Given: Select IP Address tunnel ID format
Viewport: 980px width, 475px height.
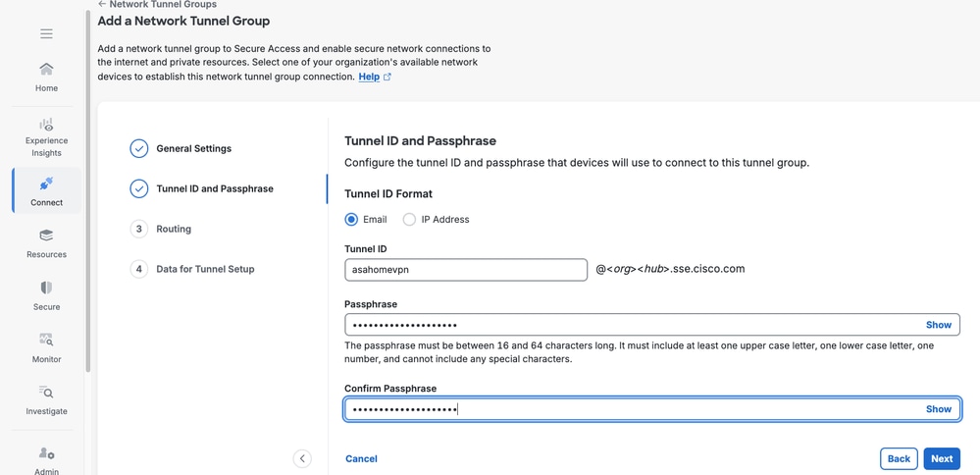Looking at the screenshot, I should point(409,220).
